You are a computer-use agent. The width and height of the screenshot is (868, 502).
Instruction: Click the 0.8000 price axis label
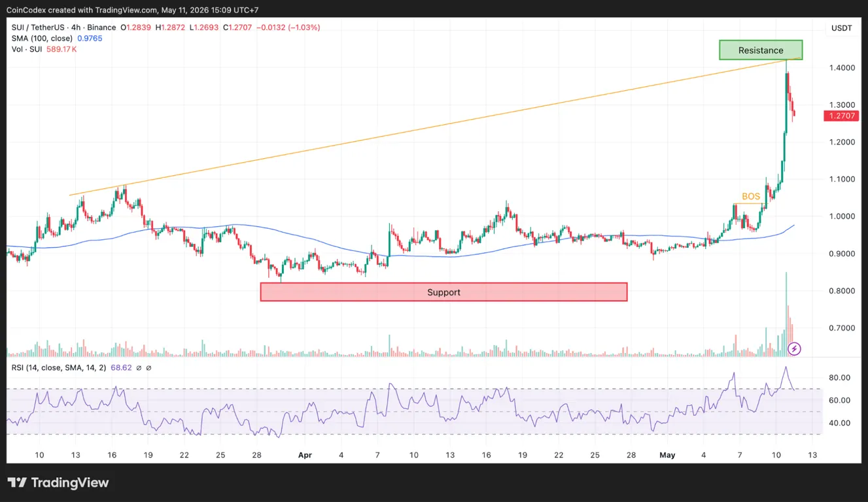click(x=841, y=291)
